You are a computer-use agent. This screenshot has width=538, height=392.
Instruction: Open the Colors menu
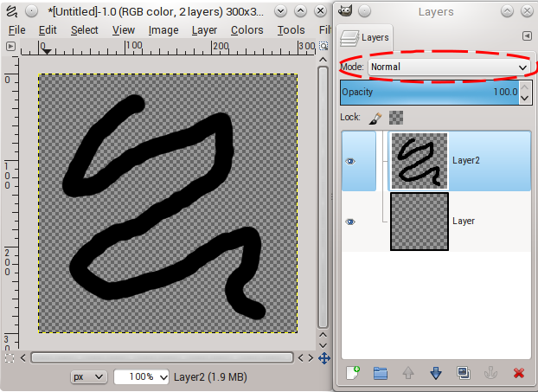click(247, 30)
